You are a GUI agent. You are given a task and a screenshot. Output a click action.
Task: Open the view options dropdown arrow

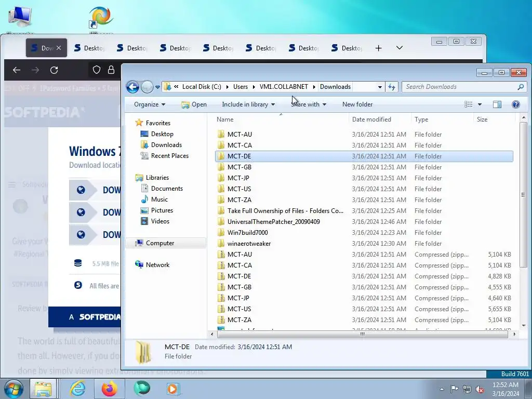[480, 104]
